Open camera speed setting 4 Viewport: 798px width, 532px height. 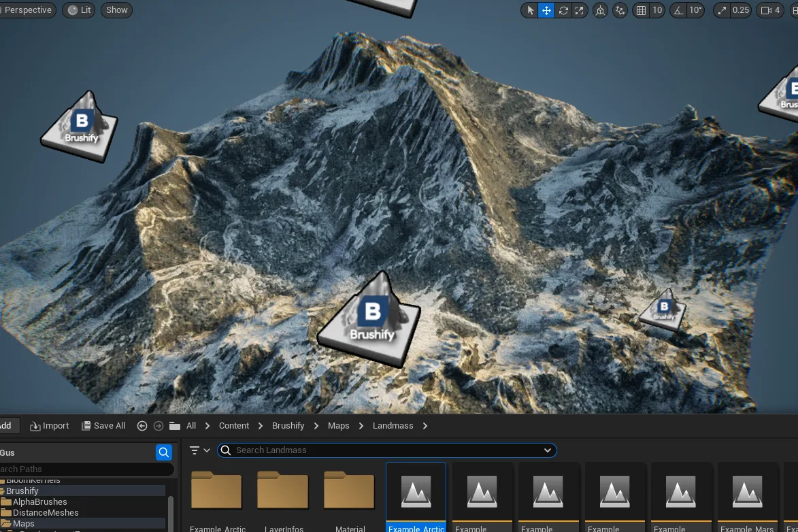770,10
